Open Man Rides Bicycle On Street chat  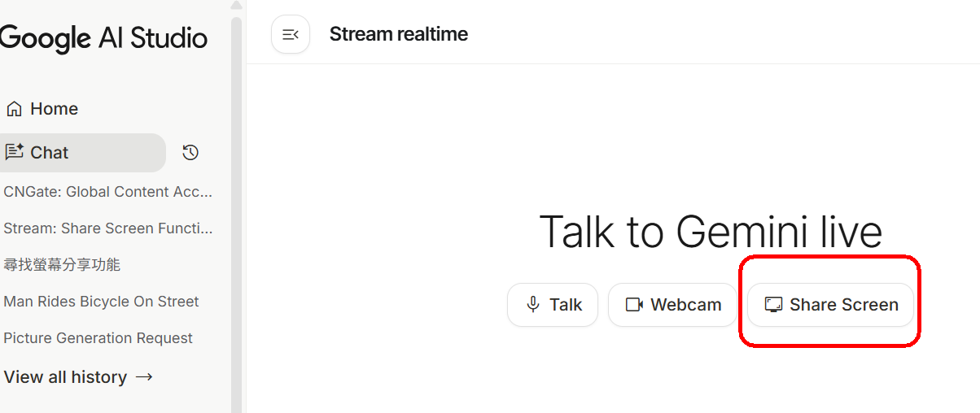(101, 302)
